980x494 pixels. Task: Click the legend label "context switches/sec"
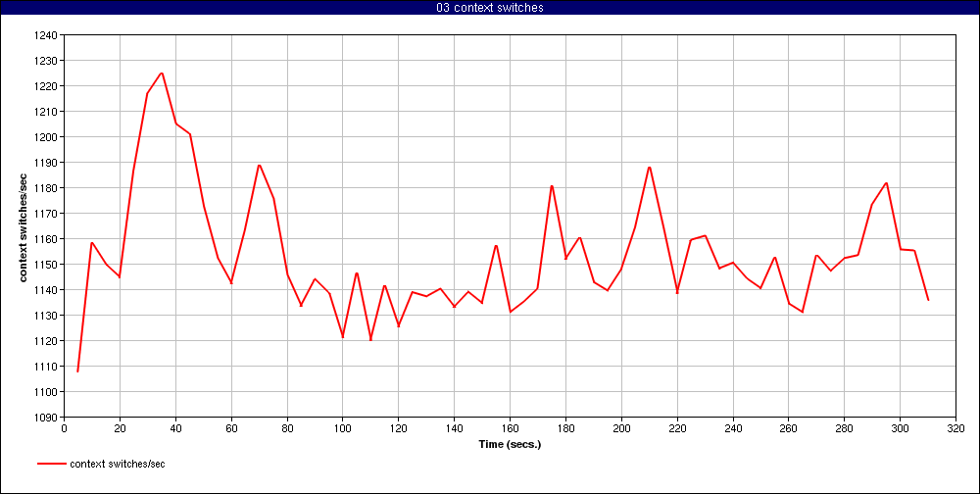(x=118, y=464)
